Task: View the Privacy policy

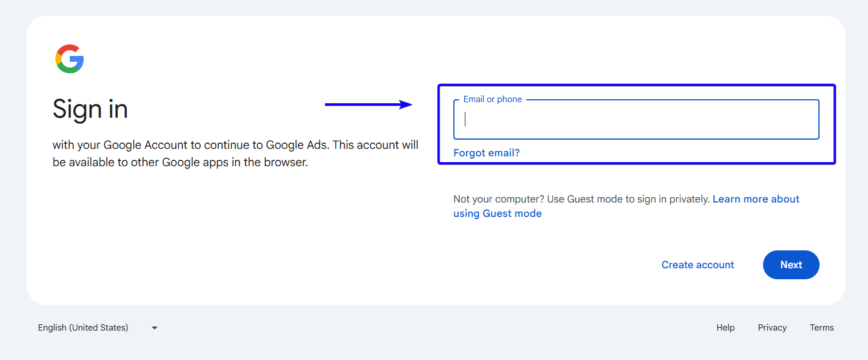Action: tap(772, 327)
